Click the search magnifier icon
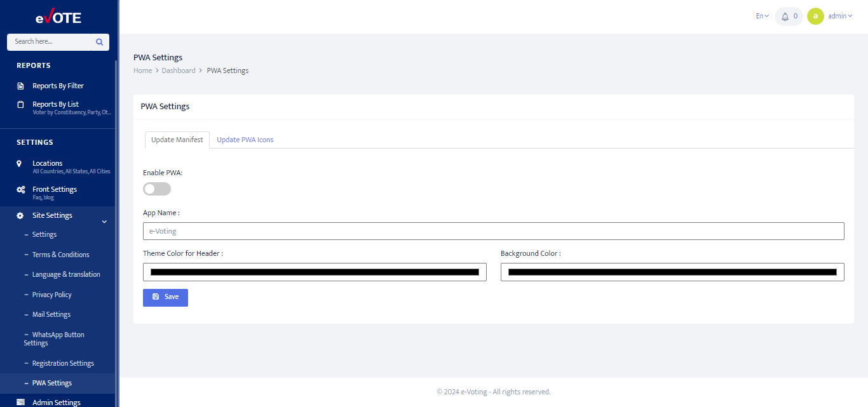This screenshot has height=407, width=868. tap(99, 41)
